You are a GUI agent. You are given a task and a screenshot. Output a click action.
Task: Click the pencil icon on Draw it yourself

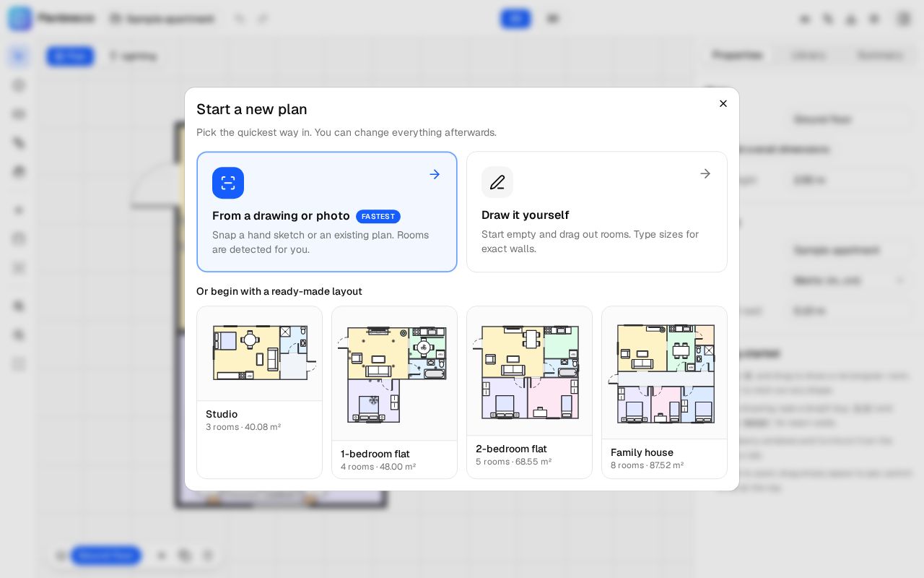(497, 182)
